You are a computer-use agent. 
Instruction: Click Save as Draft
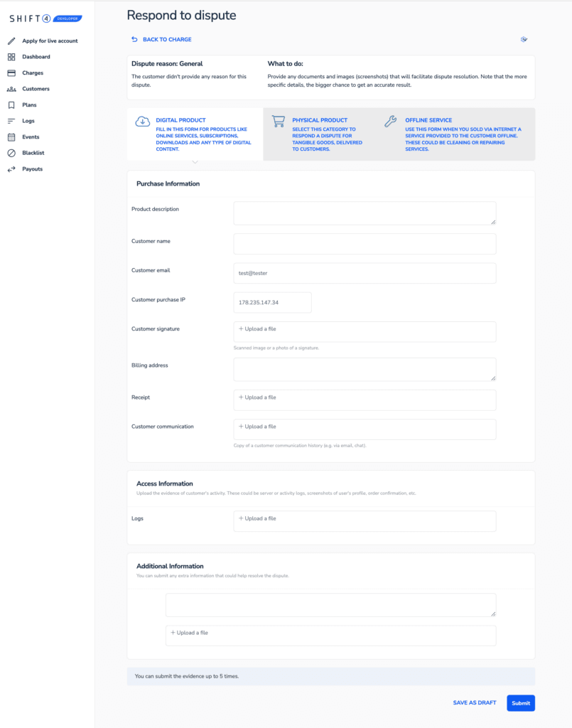(x=475, y=703)
